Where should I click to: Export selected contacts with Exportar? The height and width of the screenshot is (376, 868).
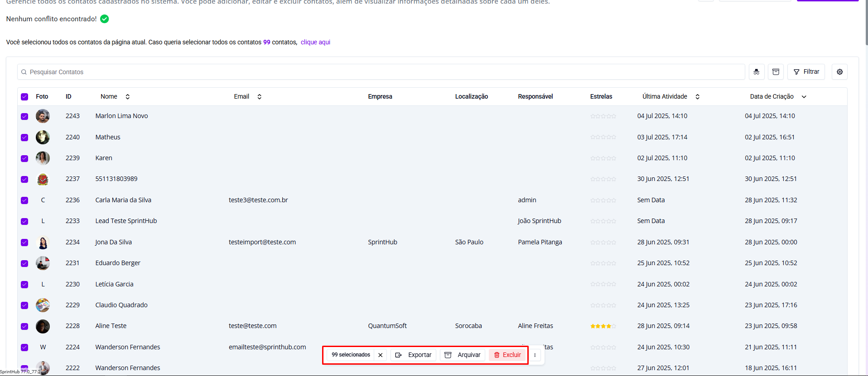(x=414, y=355)
